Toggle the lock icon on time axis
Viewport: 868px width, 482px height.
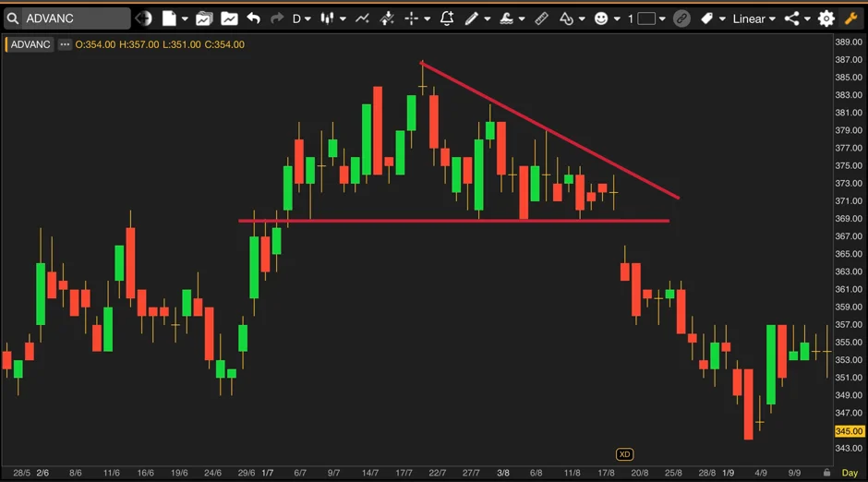(826, 473)
